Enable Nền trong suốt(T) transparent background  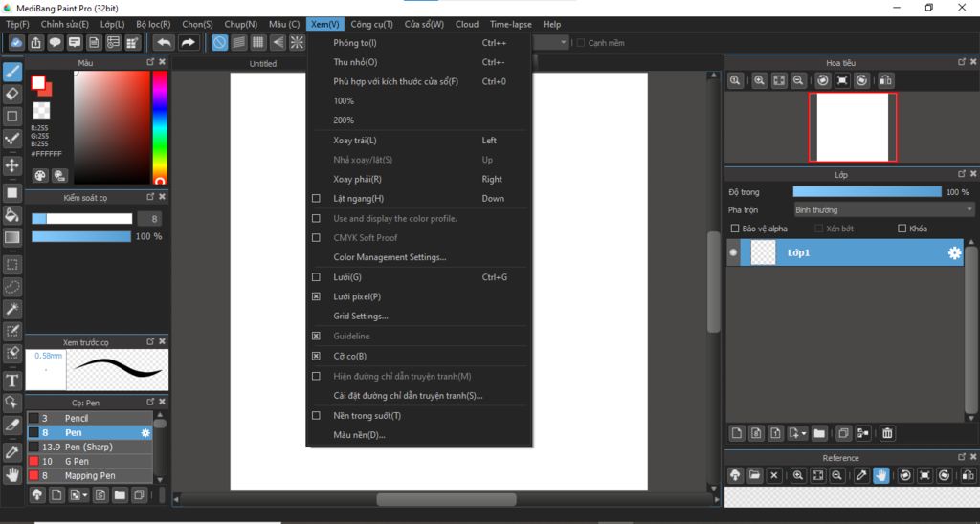click(316, 415)
